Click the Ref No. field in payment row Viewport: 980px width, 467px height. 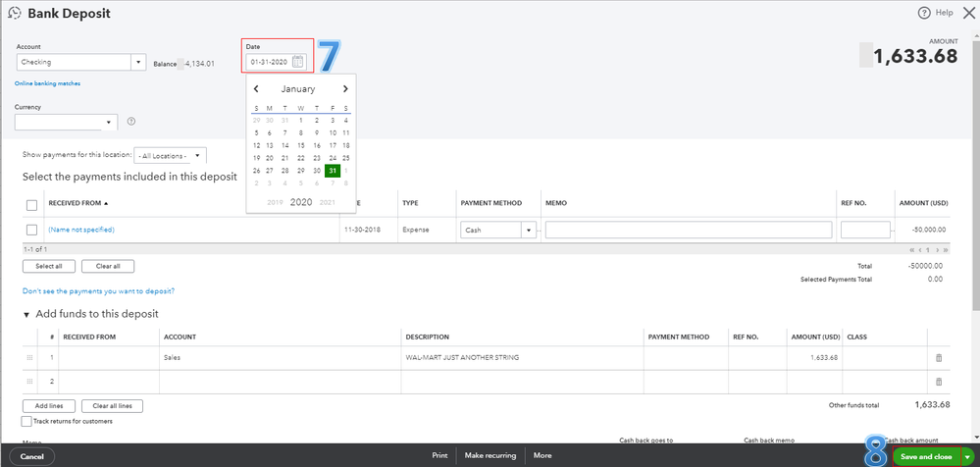click(865, 230)
